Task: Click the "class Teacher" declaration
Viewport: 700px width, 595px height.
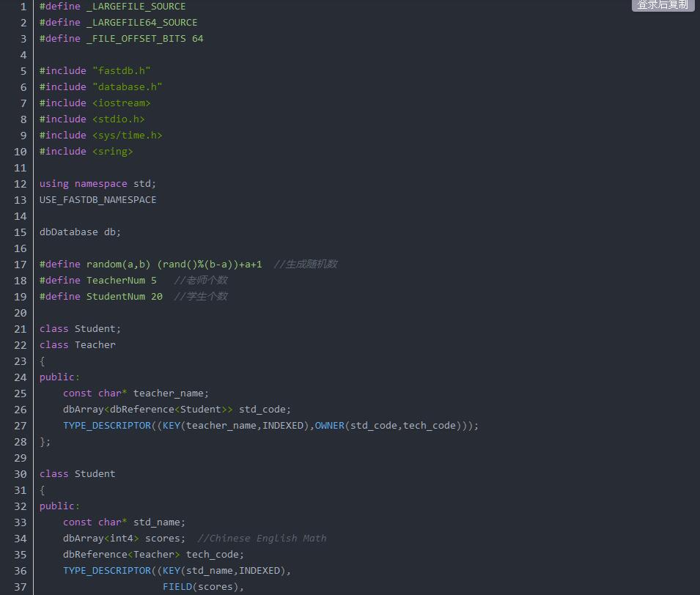Action: [x=77, y=345]
